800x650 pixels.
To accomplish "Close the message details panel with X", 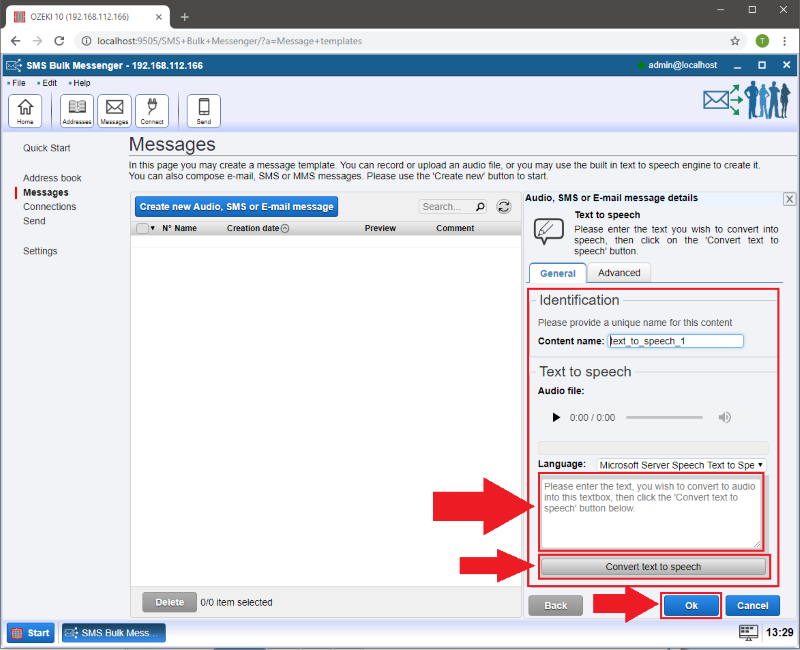I will (789, 199).
